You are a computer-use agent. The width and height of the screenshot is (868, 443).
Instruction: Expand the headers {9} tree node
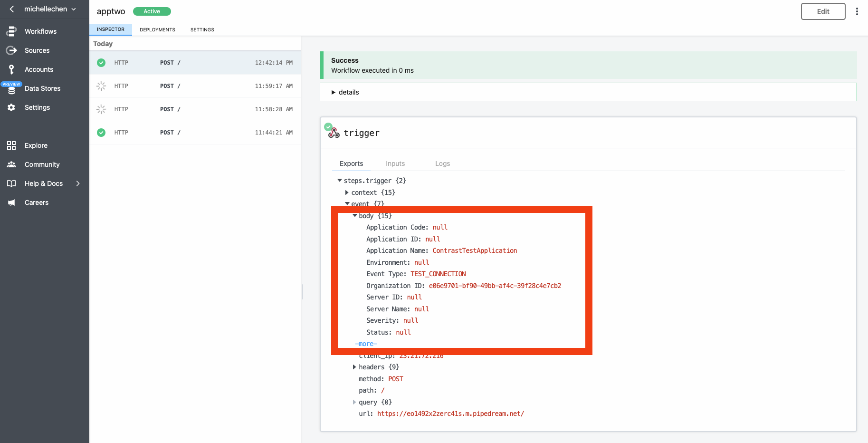tap(354, 367)
